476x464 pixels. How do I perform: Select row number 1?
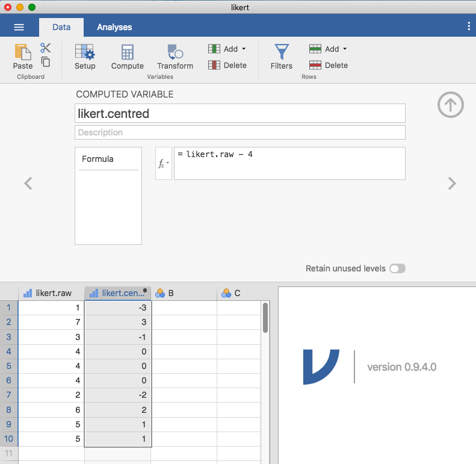coord(9,308)
